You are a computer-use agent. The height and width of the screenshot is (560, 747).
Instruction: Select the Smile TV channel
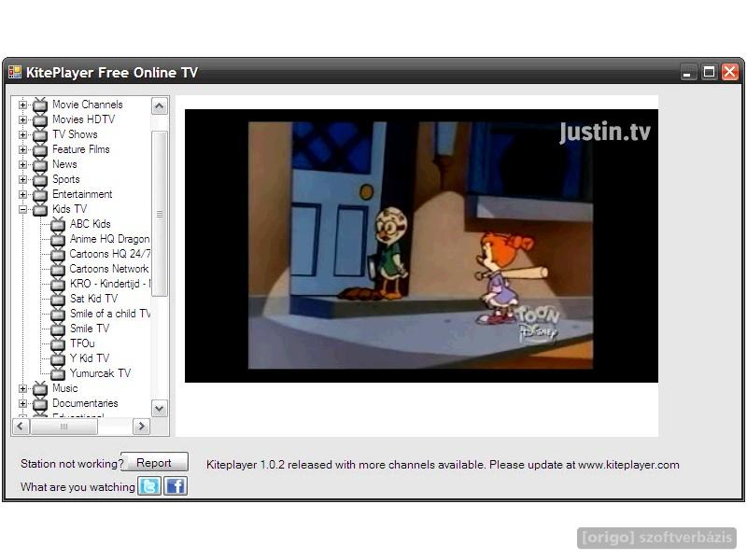[x=90, y=329]
